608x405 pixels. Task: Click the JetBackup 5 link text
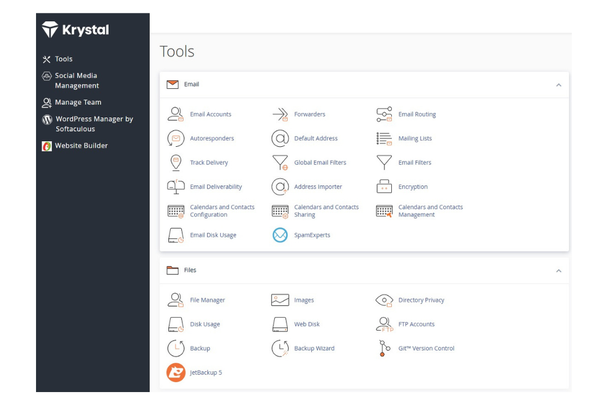tap(206, 372)
